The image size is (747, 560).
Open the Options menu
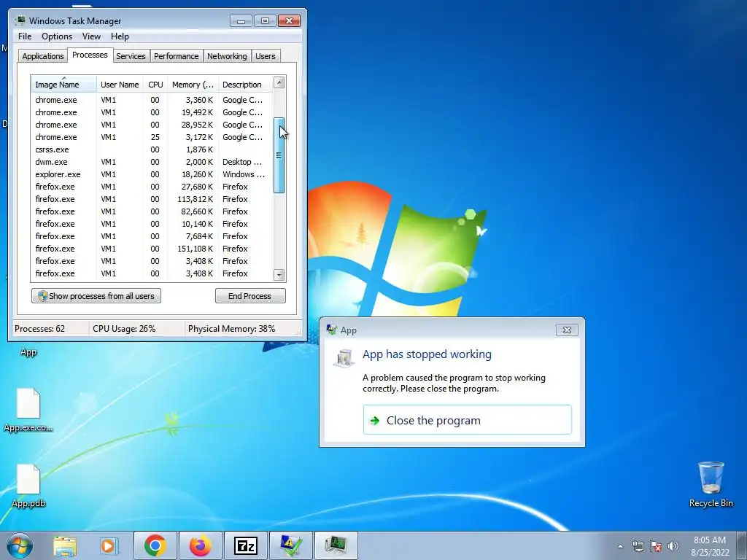(57, 36)
